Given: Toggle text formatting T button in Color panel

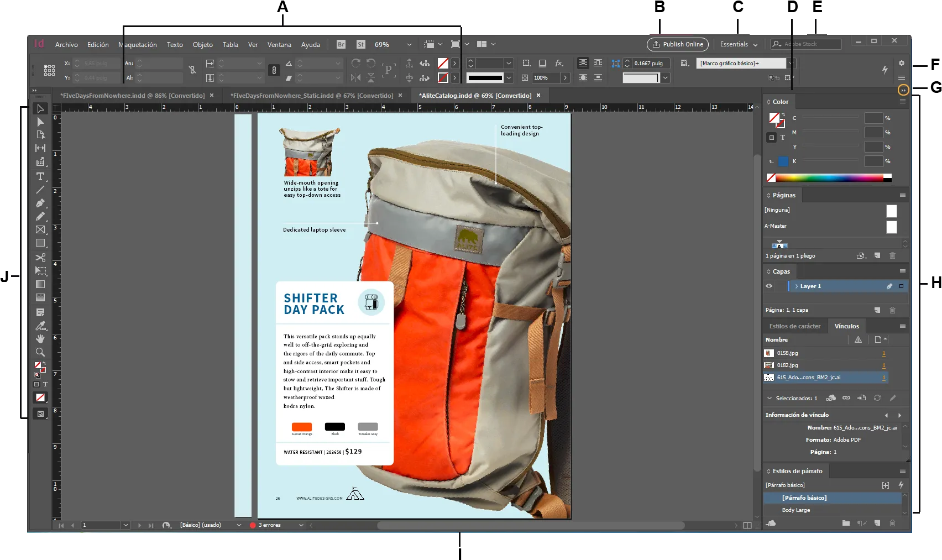Looking at the screenshot, I should pos(783,138).
